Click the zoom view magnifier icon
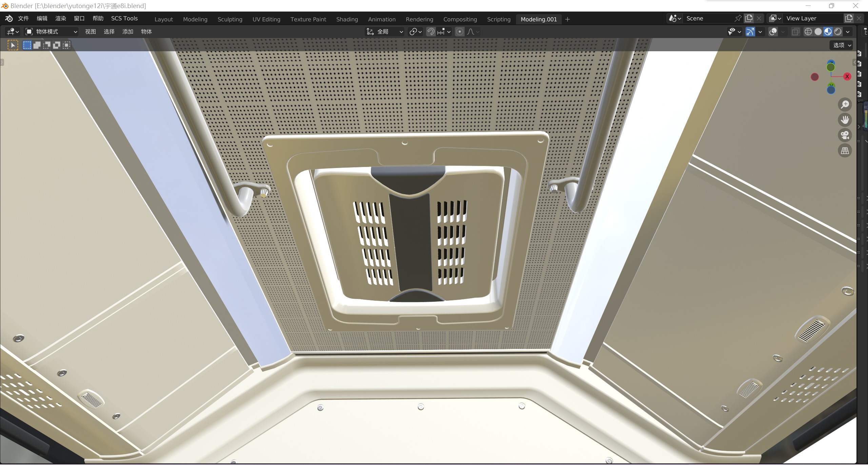 click(845, 105)
